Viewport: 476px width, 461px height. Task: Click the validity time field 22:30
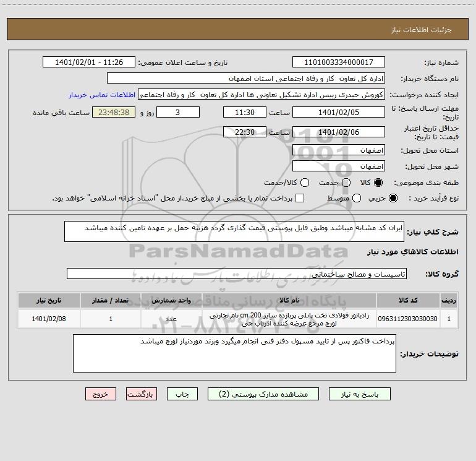pyautogui.click(x=245, y=132)
